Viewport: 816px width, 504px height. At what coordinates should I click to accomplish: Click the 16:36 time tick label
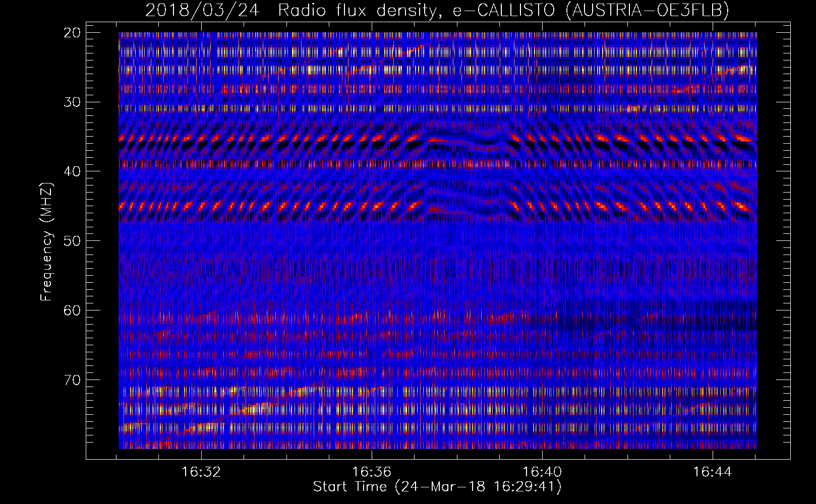click(x=372, y=472)
